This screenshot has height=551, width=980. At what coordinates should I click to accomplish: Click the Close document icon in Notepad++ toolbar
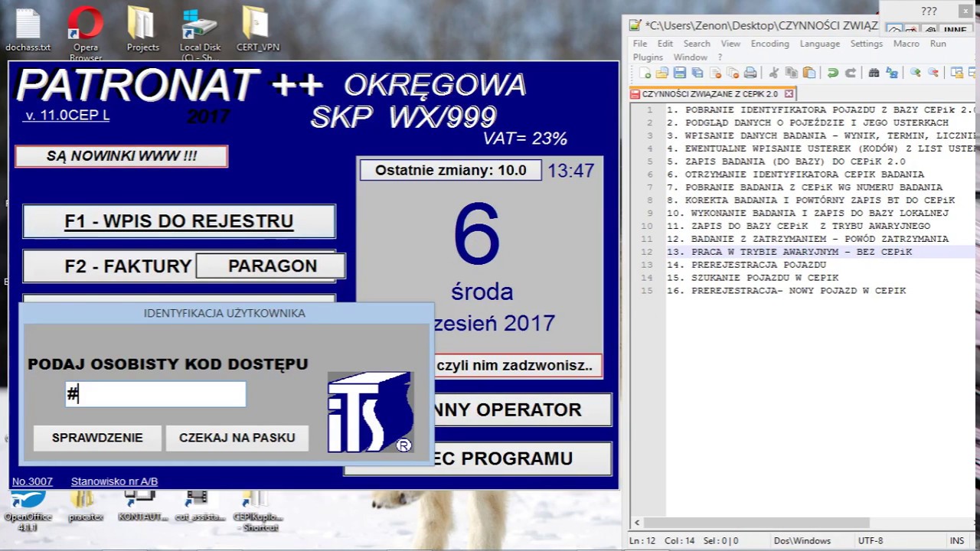click(x=715, y=73)
